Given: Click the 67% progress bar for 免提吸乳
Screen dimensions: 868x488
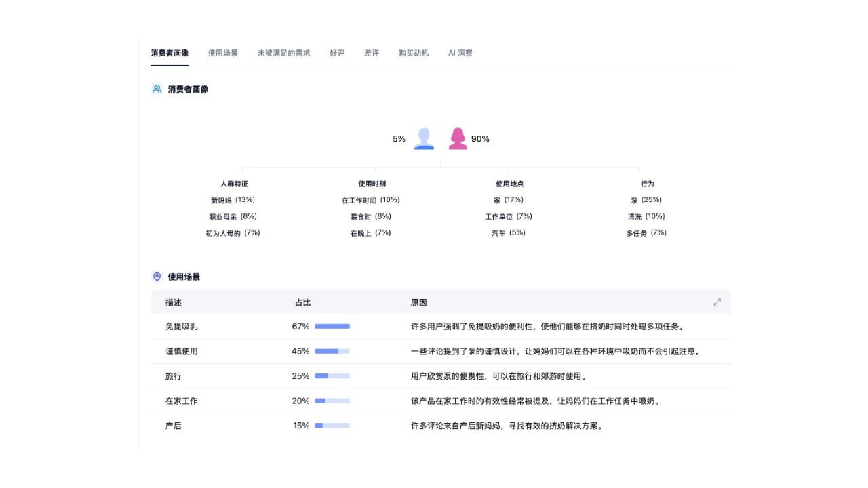Looking at the screenshot, I should pos(332,326).
